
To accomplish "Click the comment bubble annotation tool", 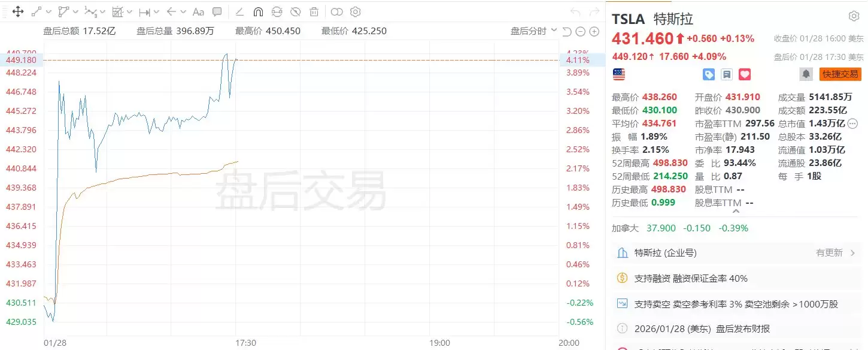I will pyautogui.click(x=217, y=11).
